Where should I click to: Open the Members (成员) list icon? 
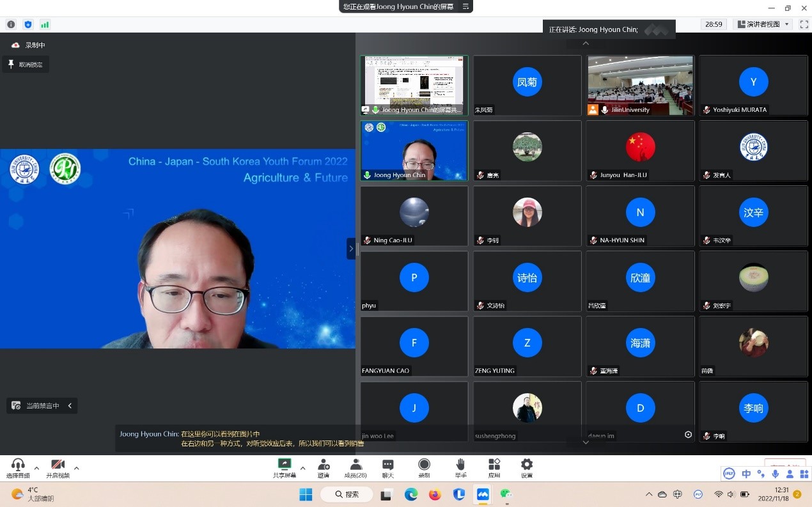355,465
